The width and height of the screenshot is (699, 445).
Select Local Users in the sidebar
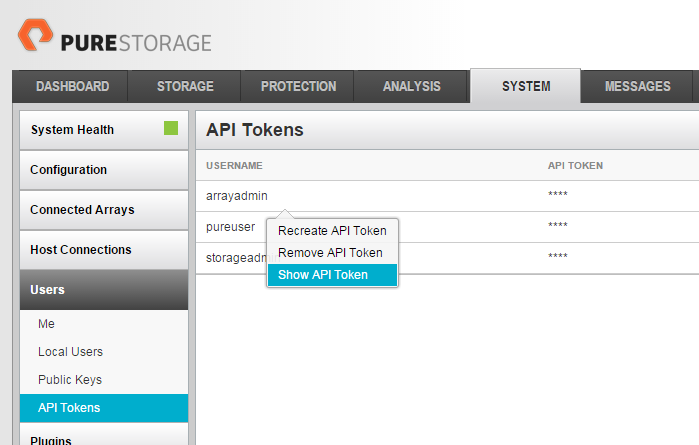point(70,352)
